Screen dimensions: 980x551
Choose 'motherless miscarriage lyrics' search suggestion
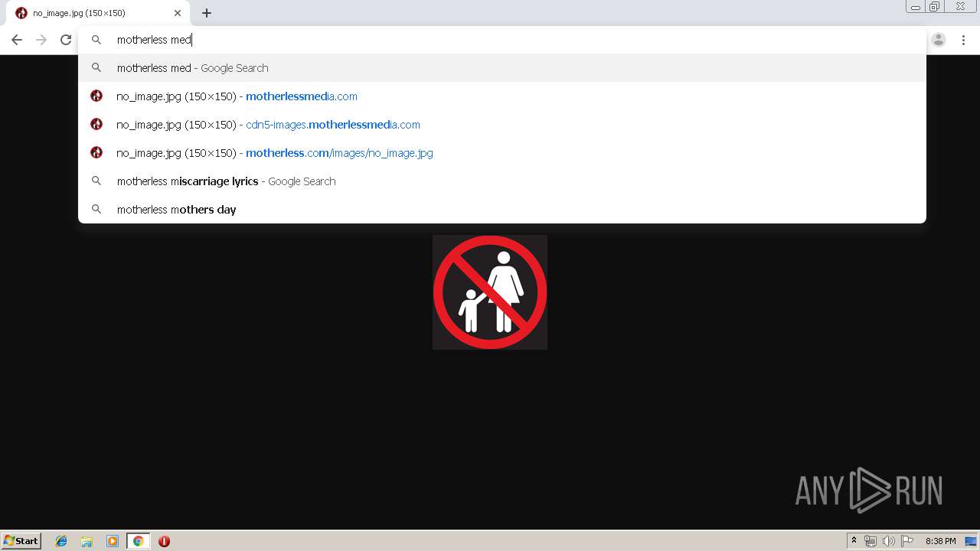coord(502,181)
